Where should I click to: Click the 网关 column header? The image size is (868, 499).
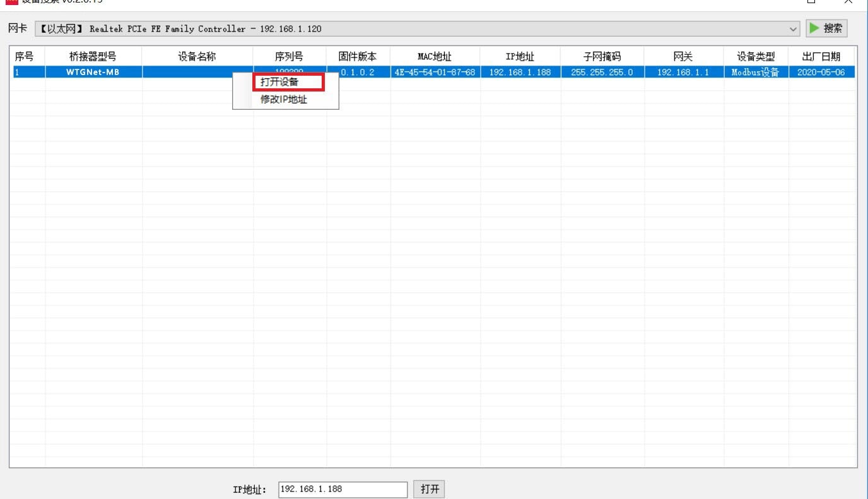click(x=683, y=57)
